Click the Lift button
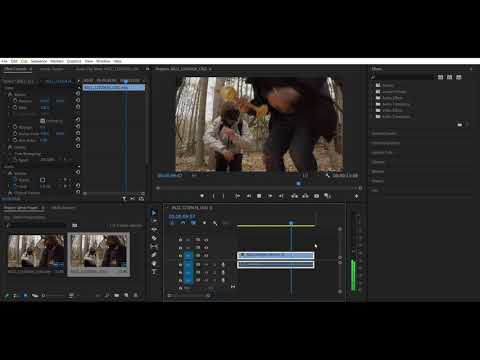Screen dimensions: 480x360 [x=294, y=196]
